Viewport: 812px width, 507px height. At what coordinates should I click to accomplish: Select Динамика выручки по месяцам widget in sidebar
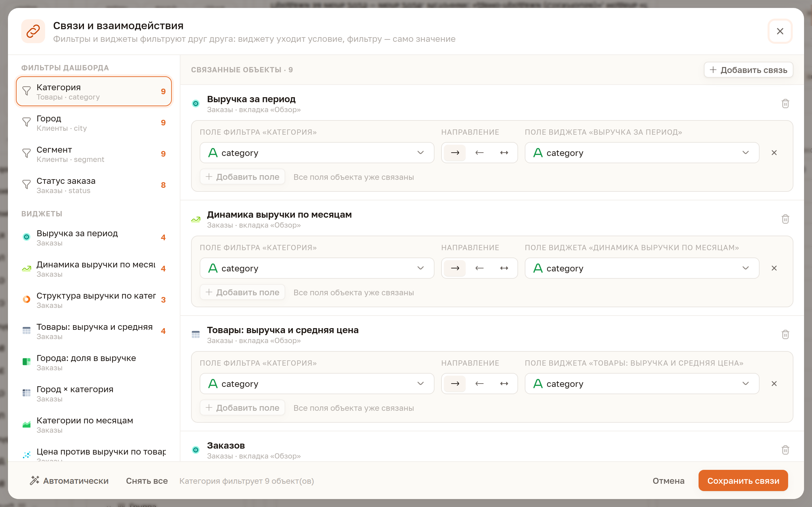point(94,268)
